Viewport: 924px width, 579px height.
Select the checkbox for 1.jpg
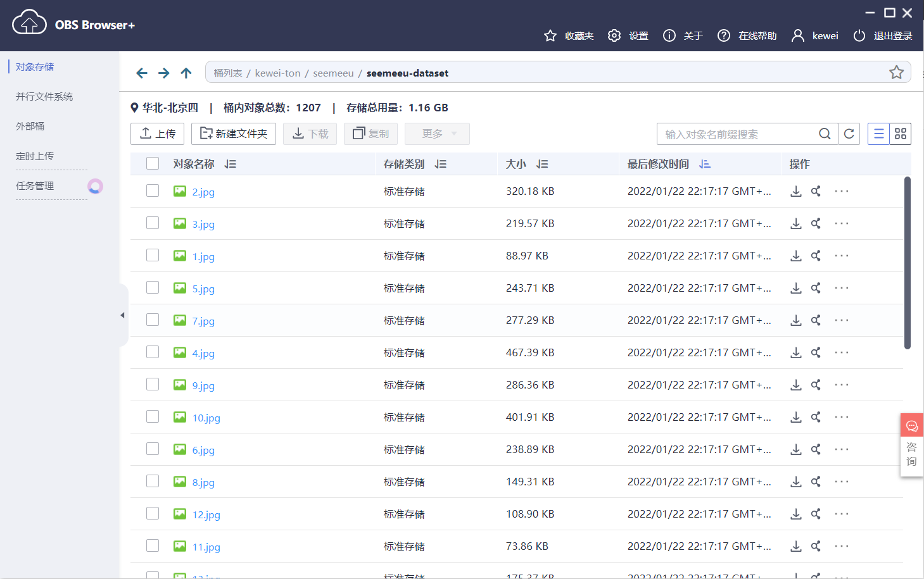pos(153,255)
